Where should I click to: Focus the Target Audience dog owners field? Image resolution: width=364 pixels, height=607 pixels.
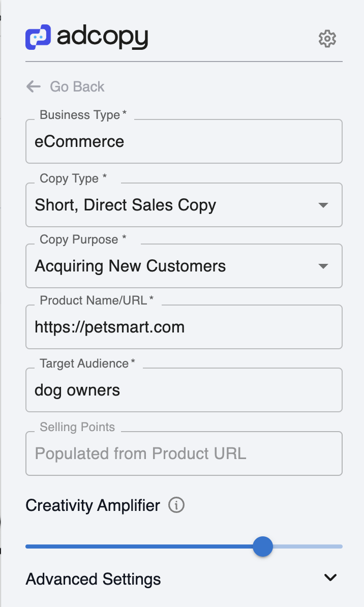[184, 390]
